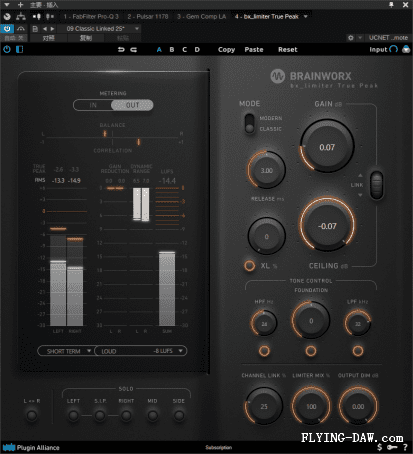
Task: Click the Cubase plugin activate power button
Action: click(x=7, y=29)
